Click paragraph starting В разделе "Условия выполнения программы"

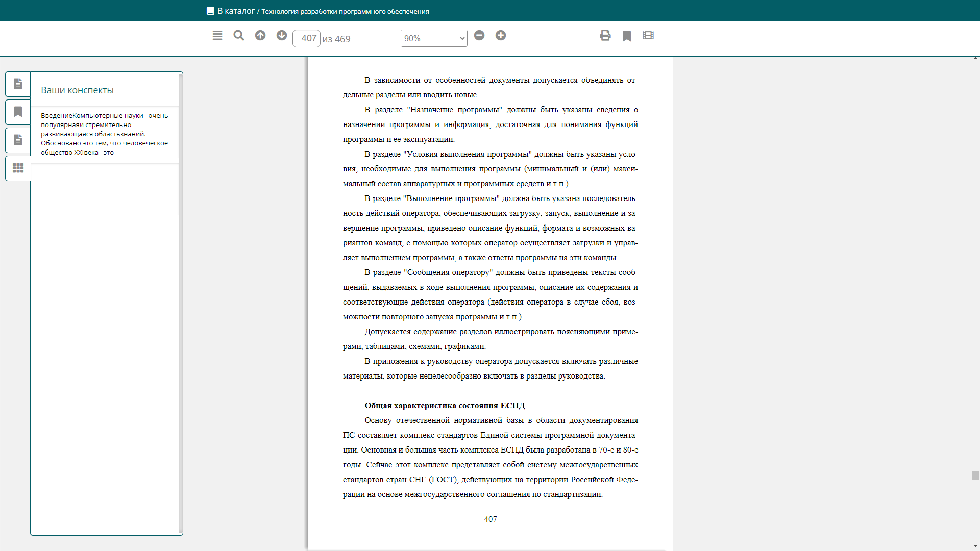click(x=491, y=169)
